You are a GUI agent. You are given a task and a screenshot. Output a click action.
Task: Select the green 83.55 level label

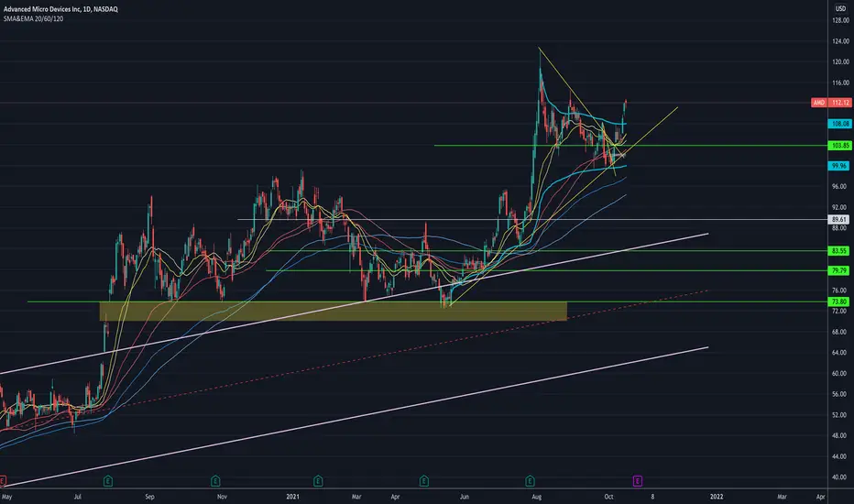click(x=839, y=251)
